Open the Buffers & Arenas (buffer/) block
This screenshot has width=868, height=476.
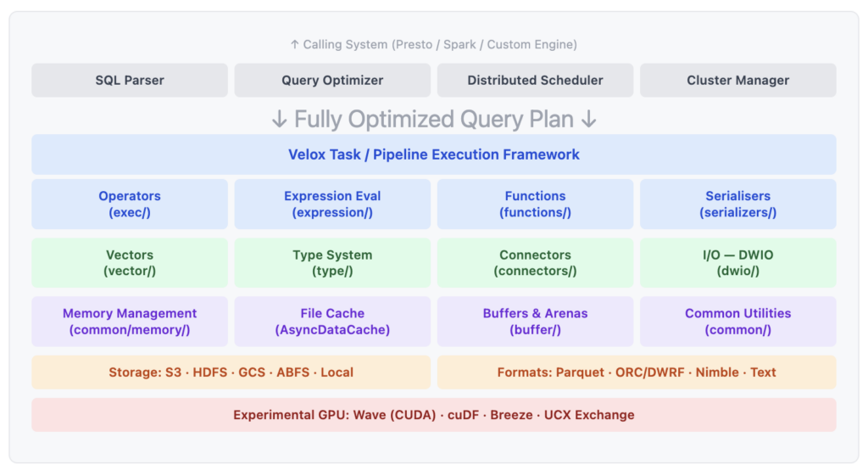click(535, 322)
